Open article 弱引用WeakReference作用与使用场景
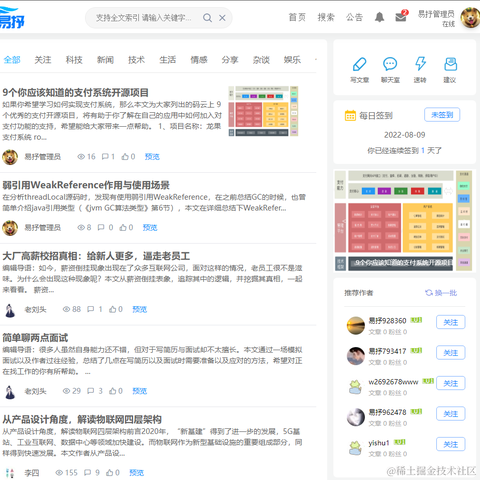The image size is (480, 480). point(86,185)
